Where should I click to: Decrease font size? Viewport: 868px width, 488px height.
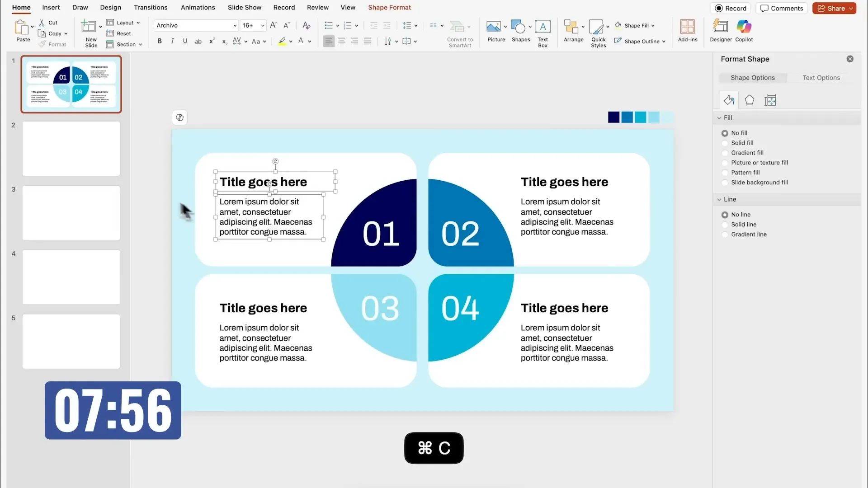287,25
